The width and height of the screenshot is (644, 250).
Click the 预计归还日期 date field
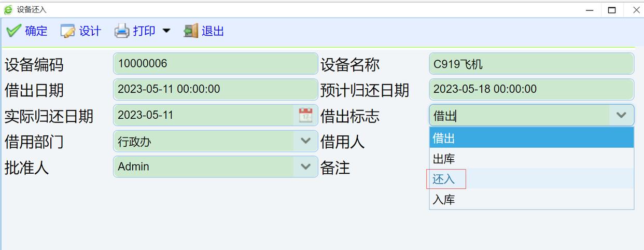coord(531,89)
